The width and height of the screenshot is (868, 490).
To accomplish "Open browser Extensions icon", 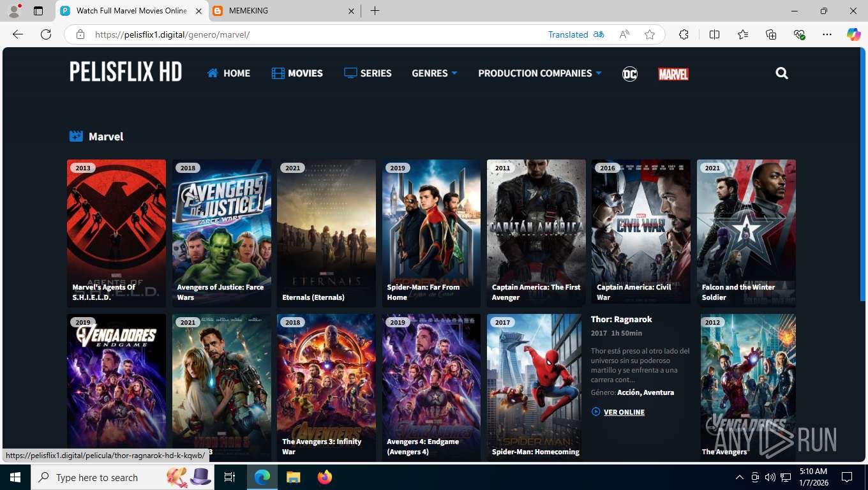I will pos(684,34).
